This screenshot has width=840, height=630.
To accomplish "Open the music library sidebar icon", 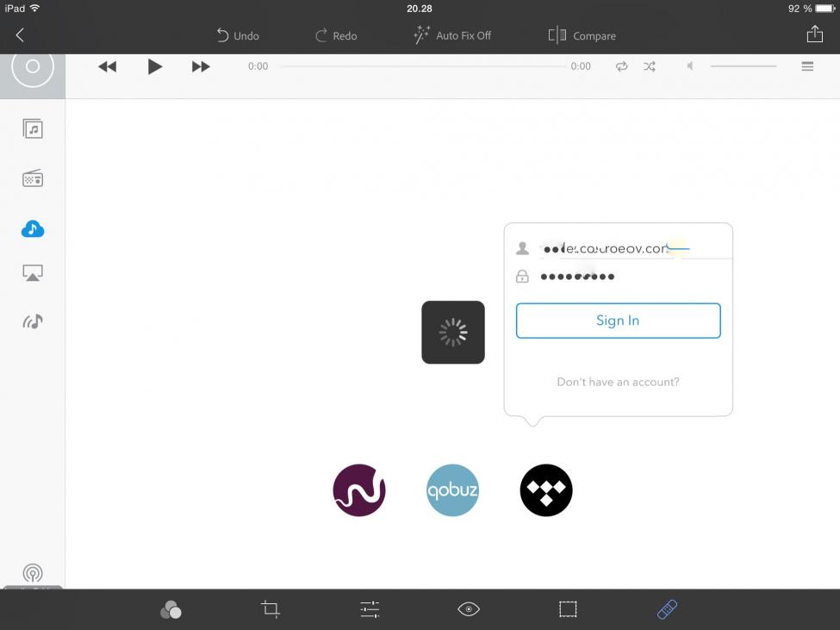I will tap(33, 128).
